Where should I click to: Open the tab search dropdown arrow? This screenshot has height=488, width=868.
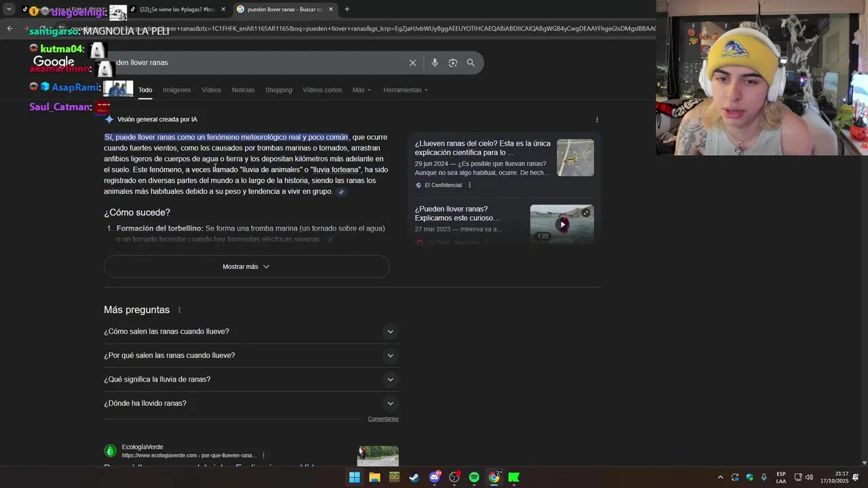pos(9,9)
